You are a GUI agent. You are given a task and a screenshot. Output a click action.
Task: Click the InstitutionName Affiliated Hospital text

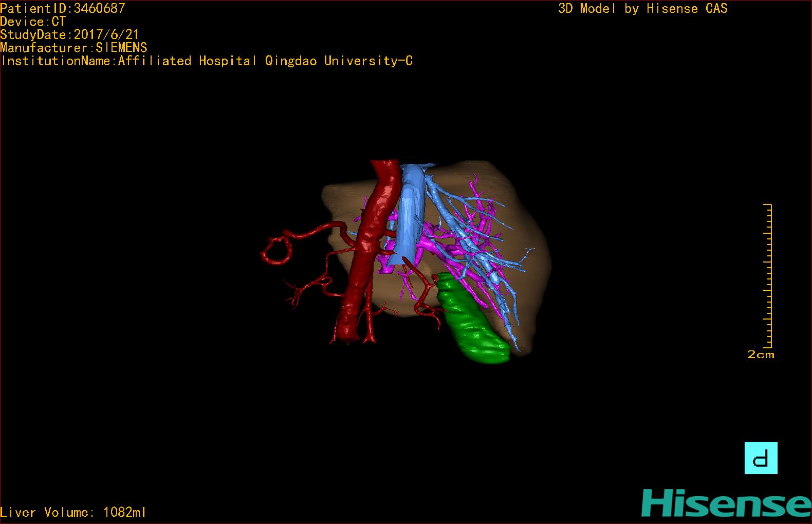point(207,61)
